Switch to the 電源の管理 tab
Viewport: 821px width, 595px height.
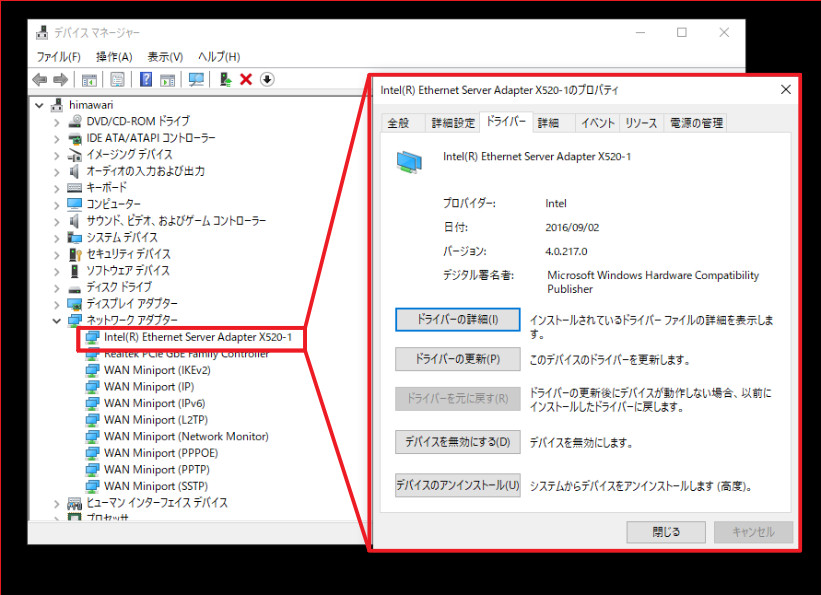696,123
